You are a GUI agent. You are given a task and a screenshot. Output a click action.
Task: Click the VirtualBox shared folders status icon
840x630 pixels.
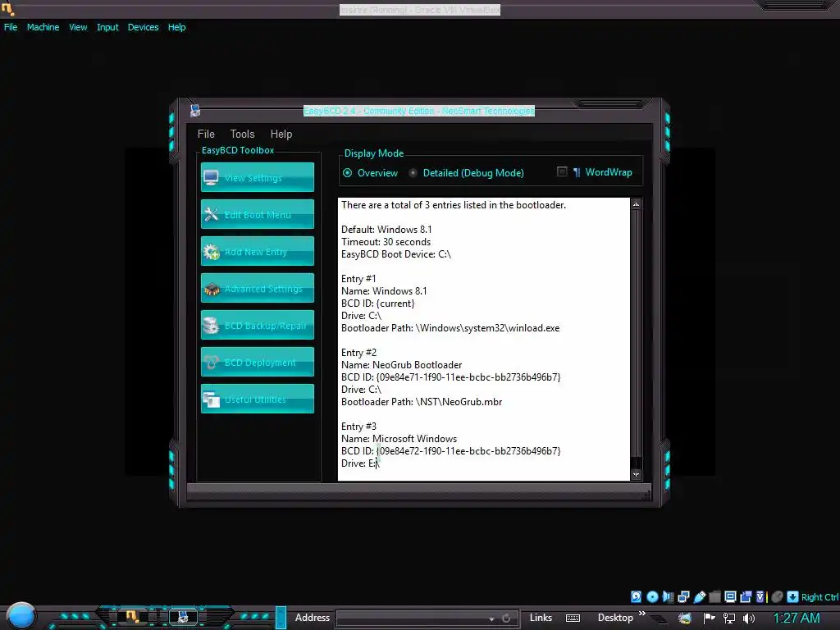tap(714, 597)
